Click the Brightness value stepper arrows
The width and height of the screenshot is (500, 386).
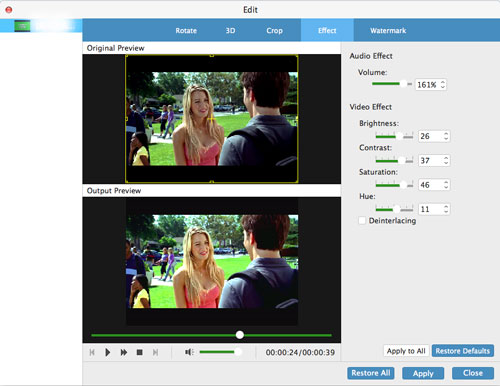446,136
